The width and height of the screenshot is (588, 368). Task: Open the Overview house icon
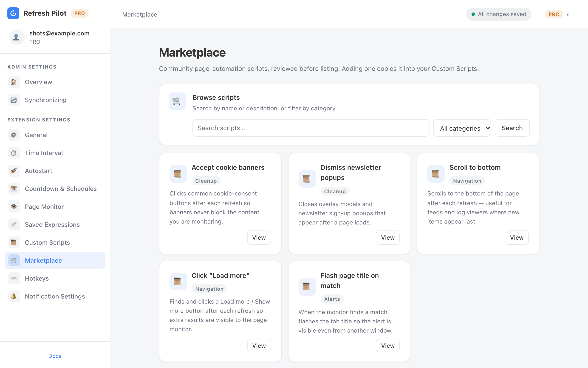coord(14,82)
